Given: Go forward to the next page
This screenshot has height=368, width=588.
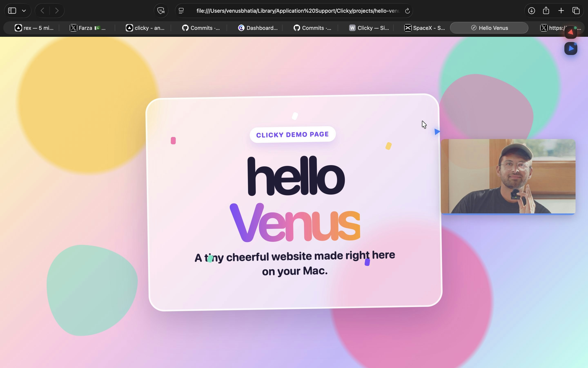Looking at the screenshot, I should (x=57, y=11).
